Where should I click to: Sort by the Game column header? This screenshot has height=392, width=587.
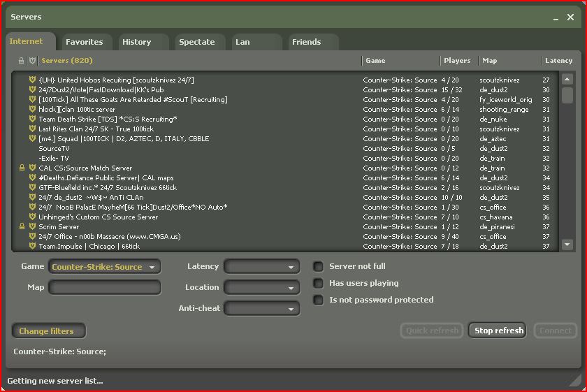pyautogui.click(x=401, y=61)
